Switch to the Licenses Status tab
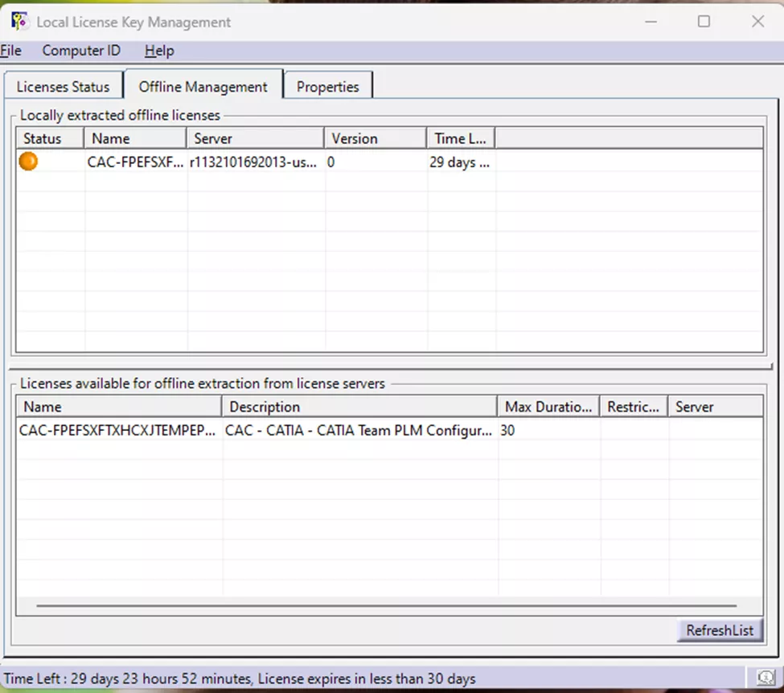Viewport: 784px width, 693px height. point(64,86)
